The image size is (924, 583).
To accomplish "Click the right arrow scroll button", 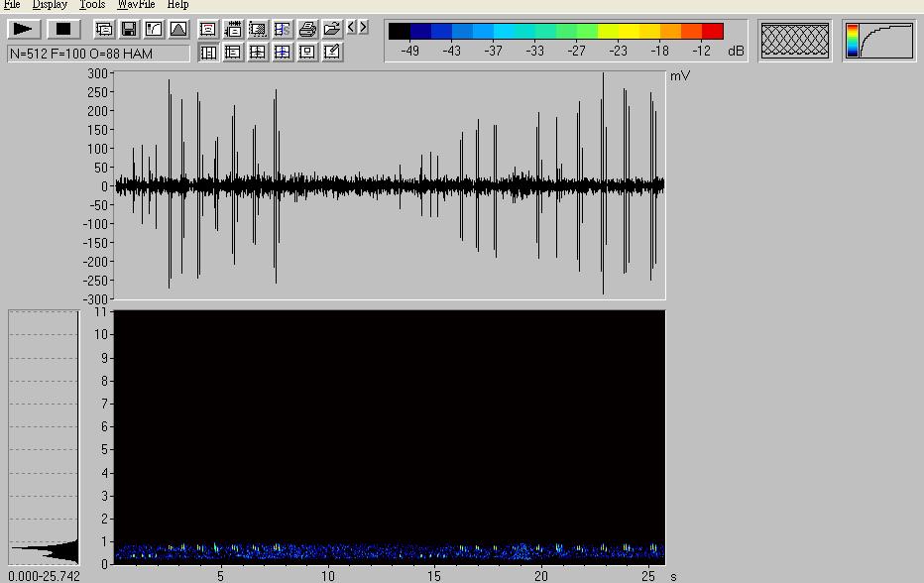I will pyautogui.click(x=363, y=28).
